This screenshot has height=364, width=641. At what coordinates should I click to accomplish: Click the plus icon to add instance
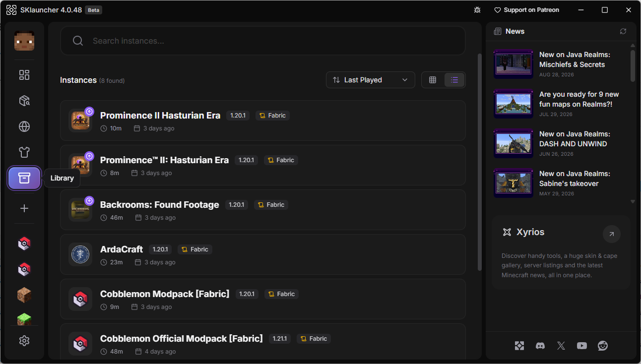point(24,208)
